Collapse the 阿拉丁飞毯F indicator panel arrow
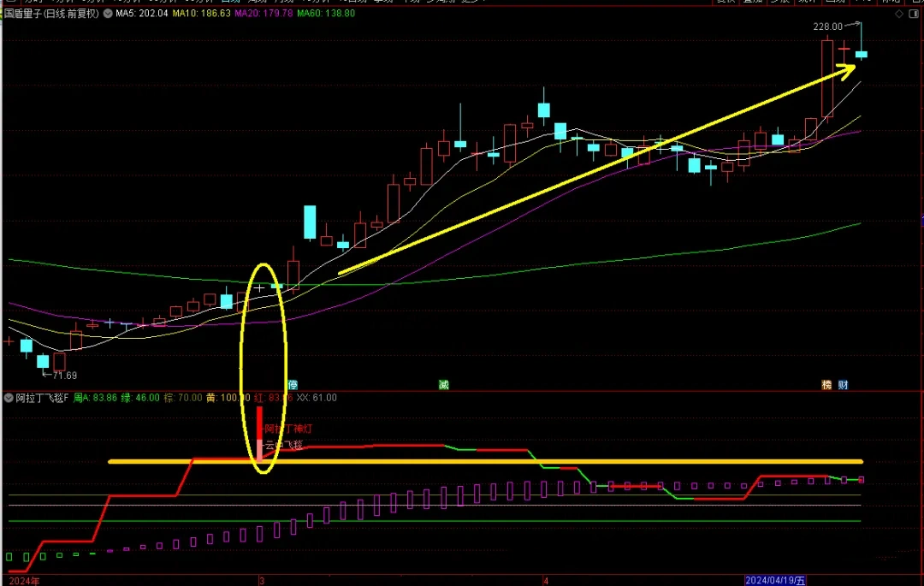 click(8, 398)
